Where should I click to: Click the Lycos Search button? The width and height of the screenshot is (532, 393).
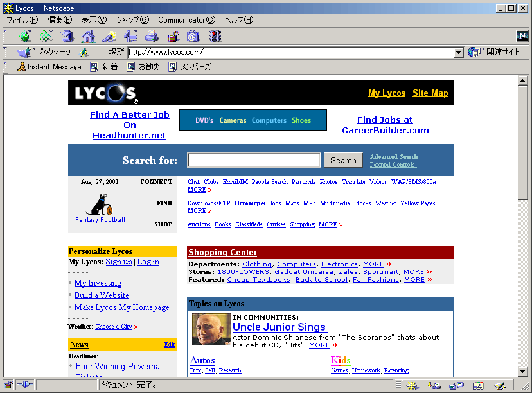click(x=343, y=160)
